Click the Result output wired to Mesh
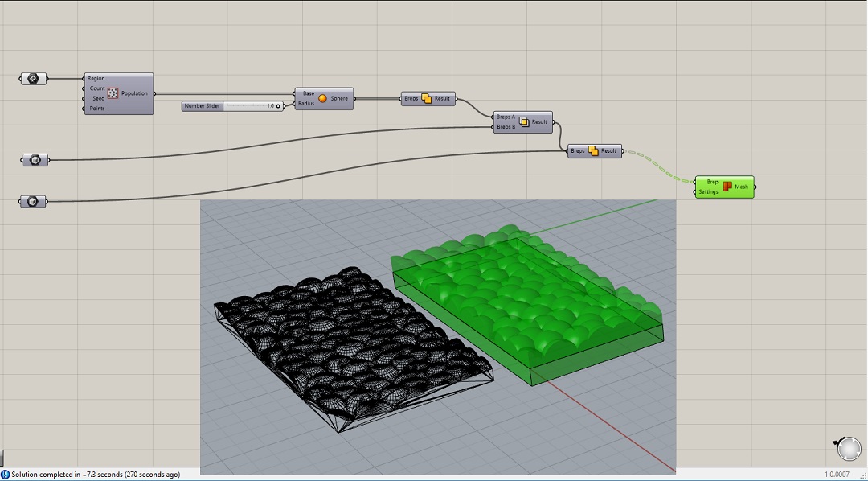 (x=609, y=150)
